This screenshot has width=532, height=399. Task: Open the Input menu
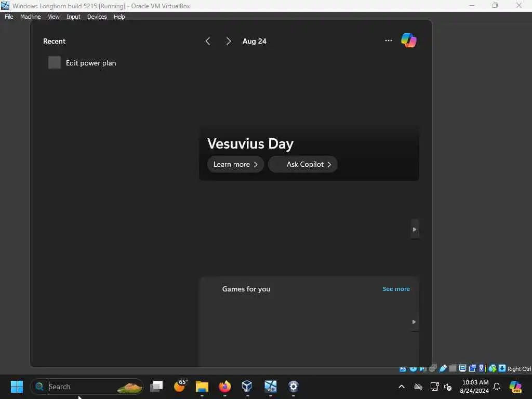point(73,17)
